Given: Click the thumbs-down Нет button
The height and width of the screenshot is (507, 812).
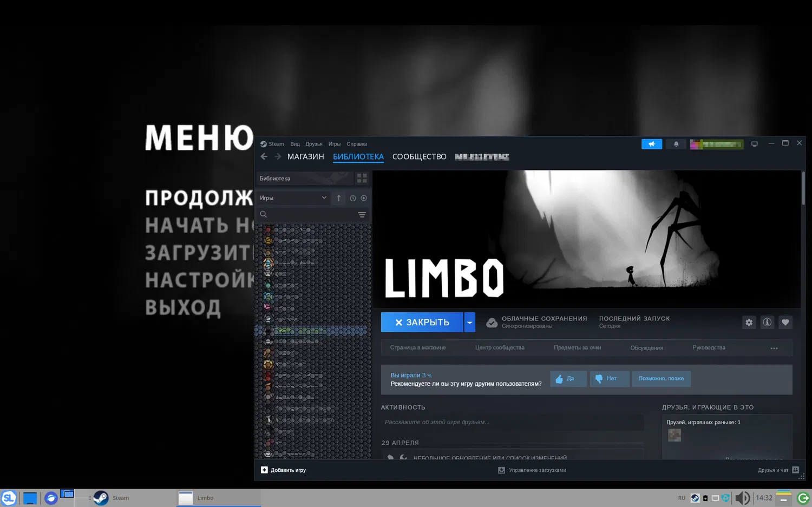Looking at the screenshot, I should click(x=610, y=379).
